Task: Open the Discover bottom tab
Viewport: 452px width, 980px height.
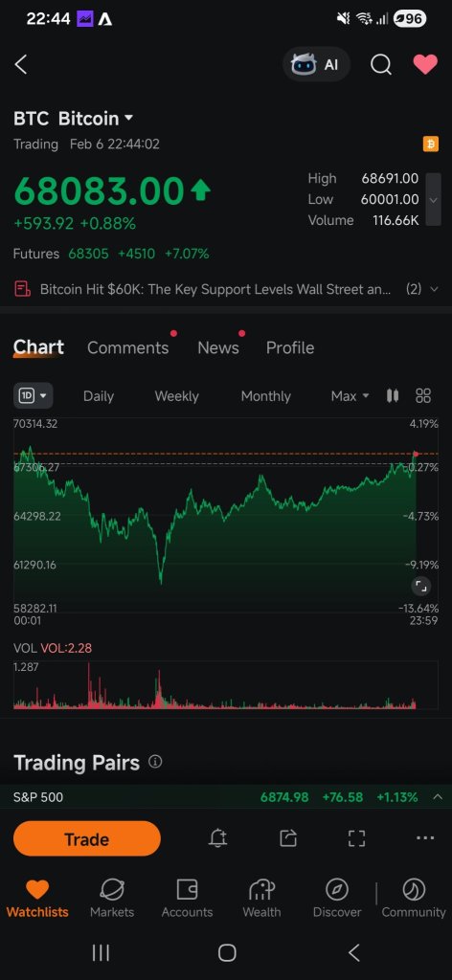Action: click(x=337, y=898)
